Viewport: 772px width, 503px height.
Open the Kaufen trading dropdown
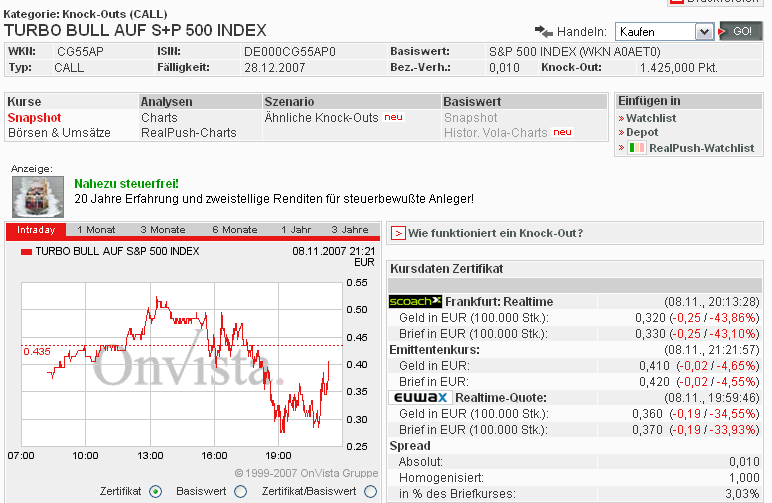663,32
